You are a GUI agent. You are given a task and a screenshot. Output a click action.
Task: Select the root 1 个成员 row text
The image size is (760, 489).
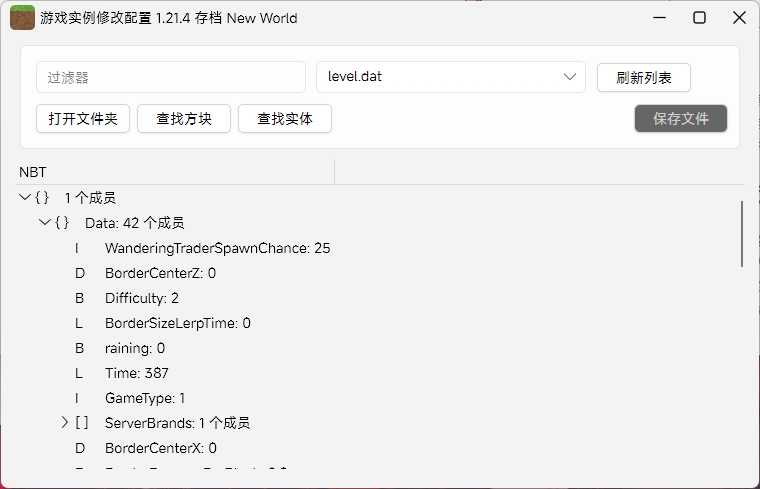point(90,198)
